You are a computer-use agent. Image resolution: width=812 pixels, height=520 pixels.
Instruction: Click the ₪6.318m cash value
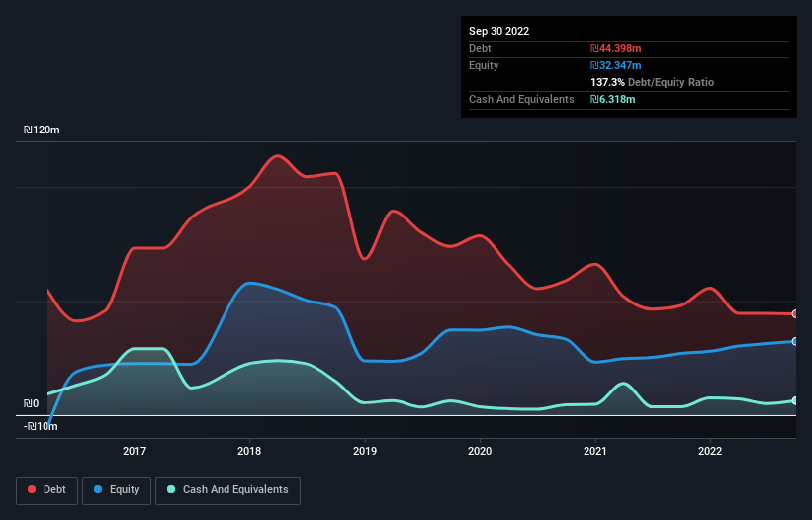[x=612, y=99]
